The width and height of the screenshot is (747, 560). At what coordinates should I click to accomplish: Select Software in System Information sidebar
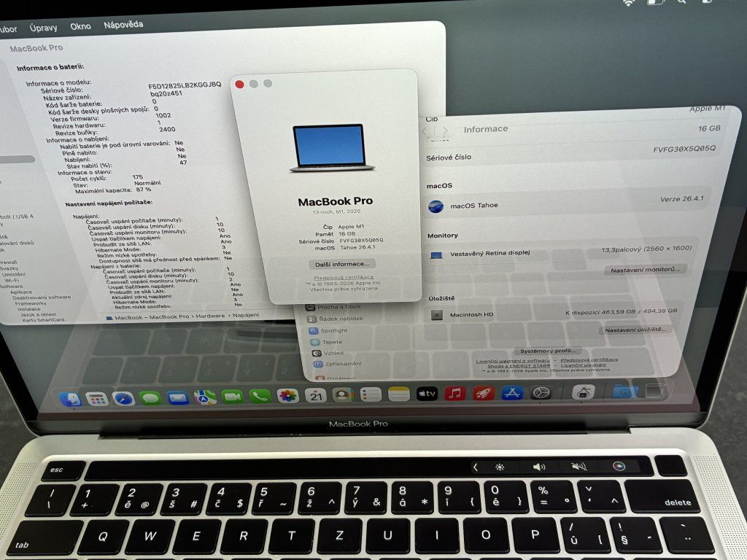tap(11, 286)
